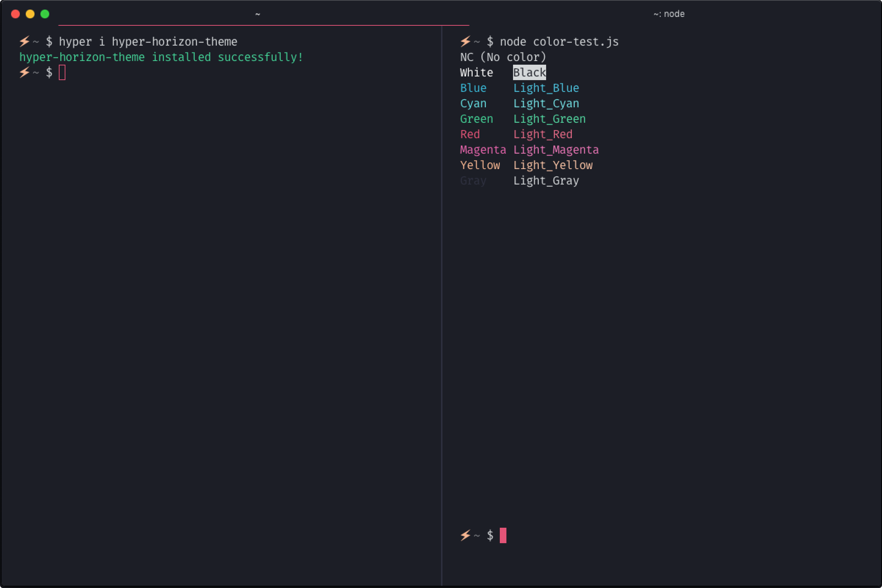Click the Light_Blue color sample text
Screen dimensions: 882x588
(x=546, y=88)
